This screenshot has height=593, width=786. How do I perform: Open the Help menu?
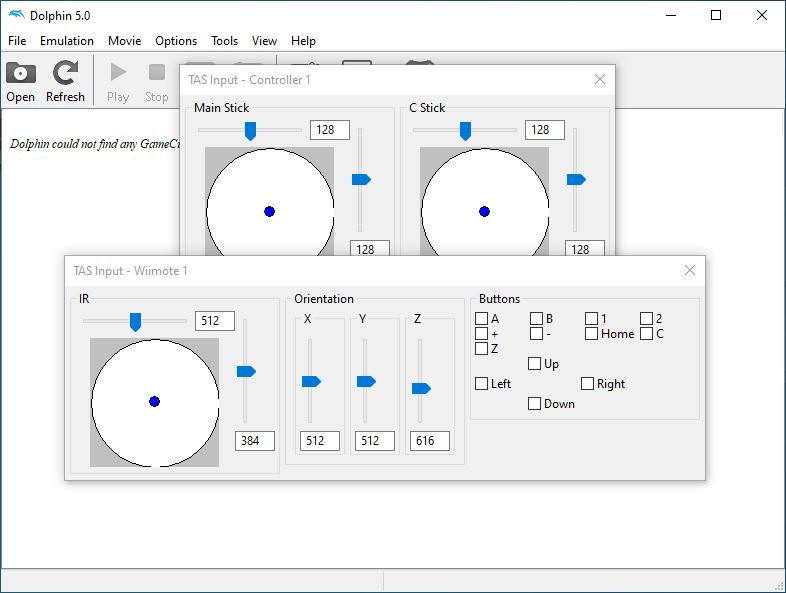(x=303, y=41)
